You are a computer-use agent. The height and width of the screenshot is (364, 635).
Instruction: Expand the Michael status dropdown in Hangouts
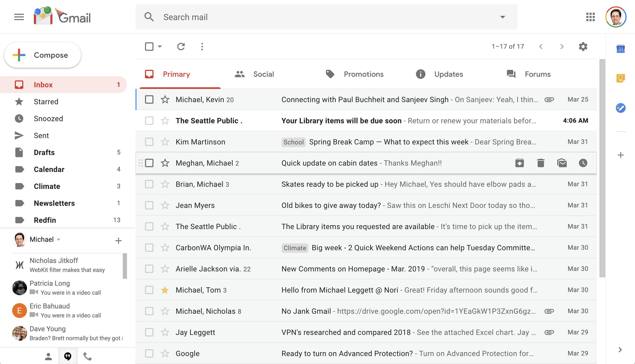[59, 239]
